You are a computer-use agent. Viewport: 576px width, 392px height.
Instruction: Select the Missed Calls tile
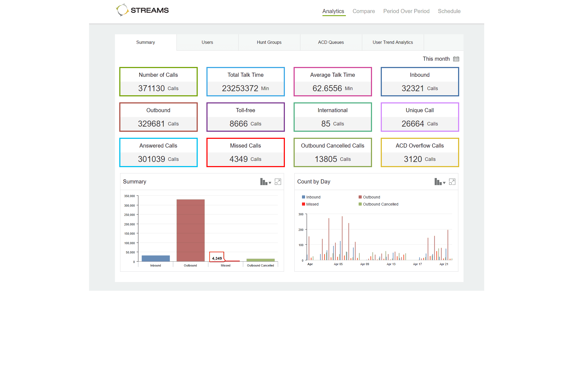pyautogui.click(x=245, y=152)
